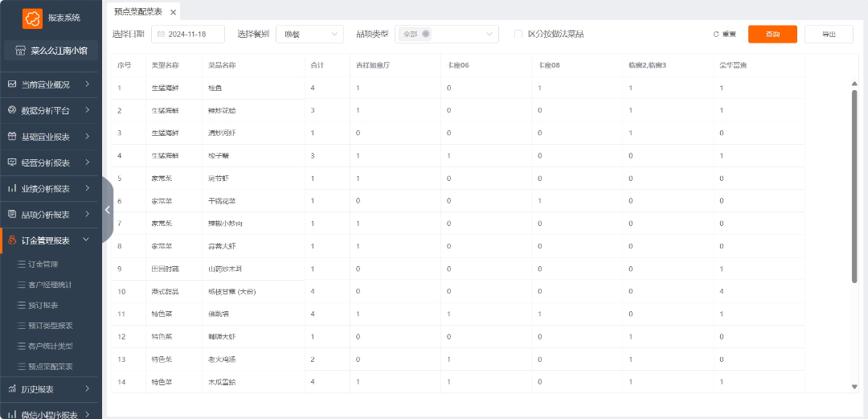Click the 微信小程序报表 icon

click(12, 414)
